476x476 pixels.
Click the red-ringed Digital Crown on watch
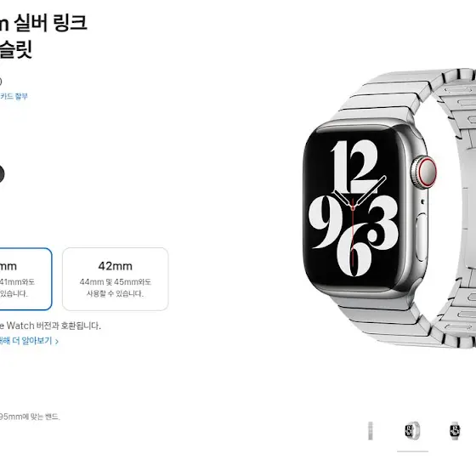[x=425, y=172]
